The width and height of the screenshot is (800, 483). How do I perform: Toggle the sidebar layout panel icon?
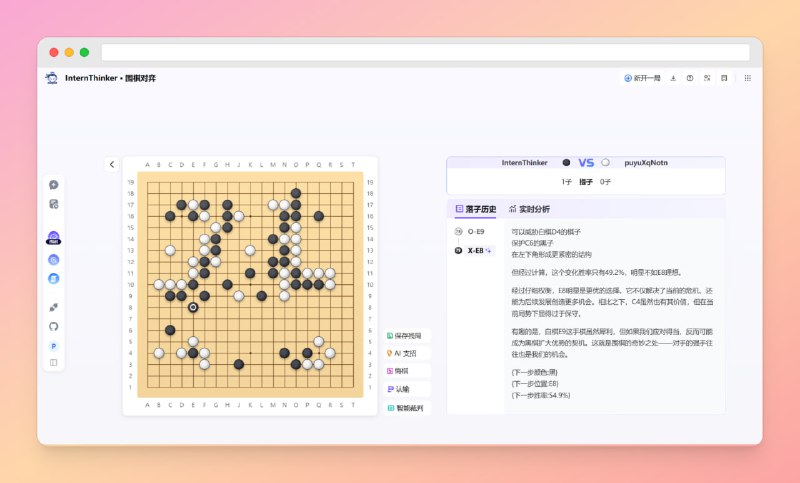tap(54, 363)
